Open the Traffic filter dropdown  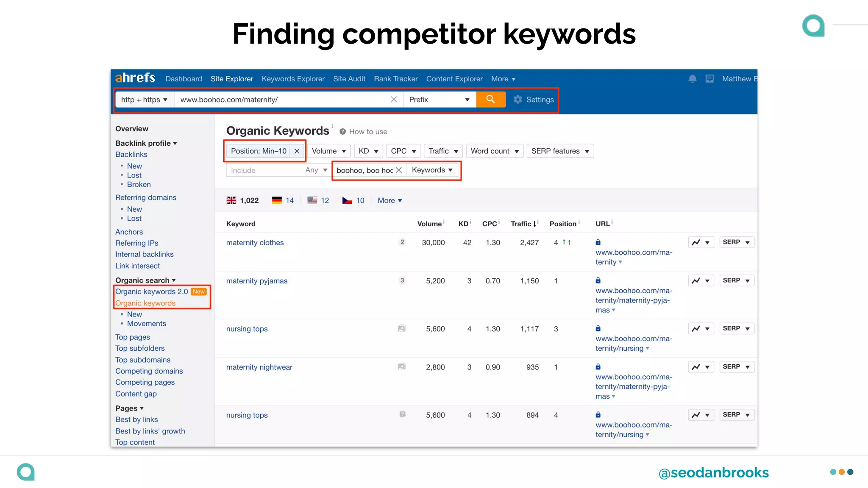pos(443,151)
